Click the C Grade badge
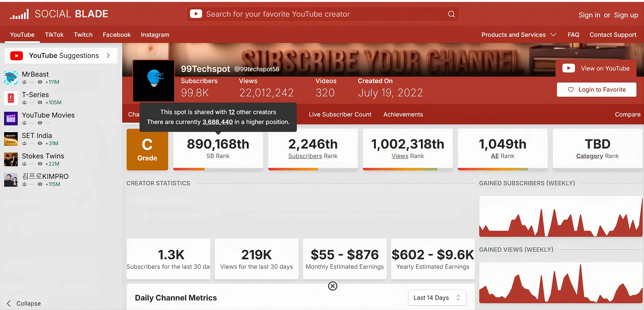644x310 pixels. point(147,150)
